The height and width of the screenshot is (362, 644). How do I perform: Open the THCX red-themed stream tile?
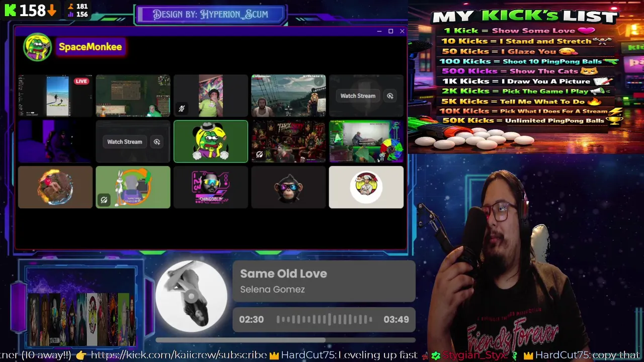[x=288, y=141]
